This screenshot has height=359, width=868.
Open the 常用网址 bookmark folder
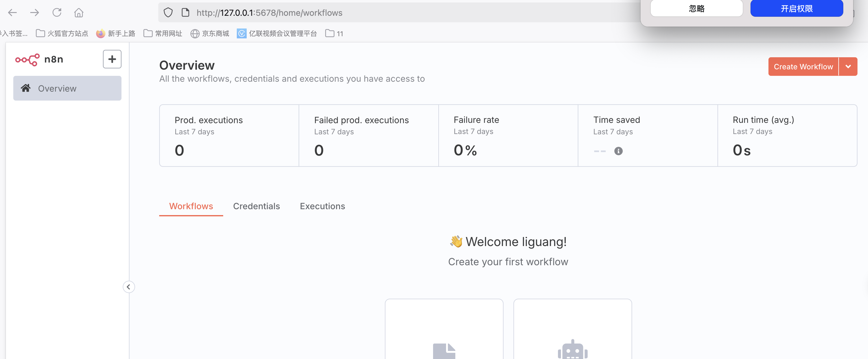163,33
